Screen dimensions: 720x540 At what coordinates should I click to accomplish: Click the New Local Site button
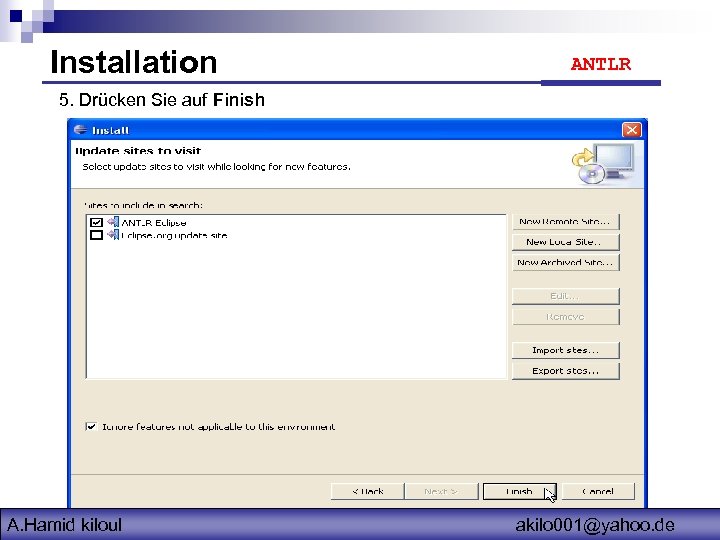tap(565, 242)
